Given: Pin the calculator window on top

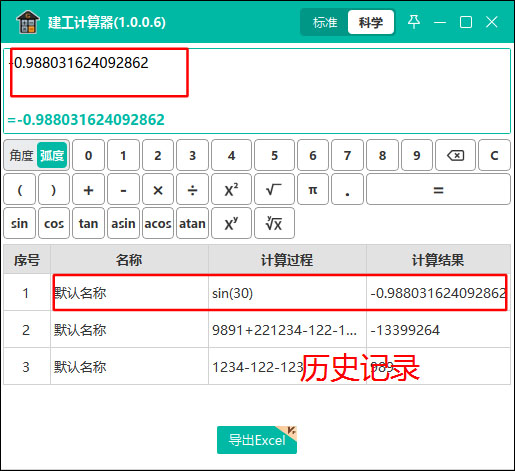Looking at the screenshot, I should coord(414,22).
